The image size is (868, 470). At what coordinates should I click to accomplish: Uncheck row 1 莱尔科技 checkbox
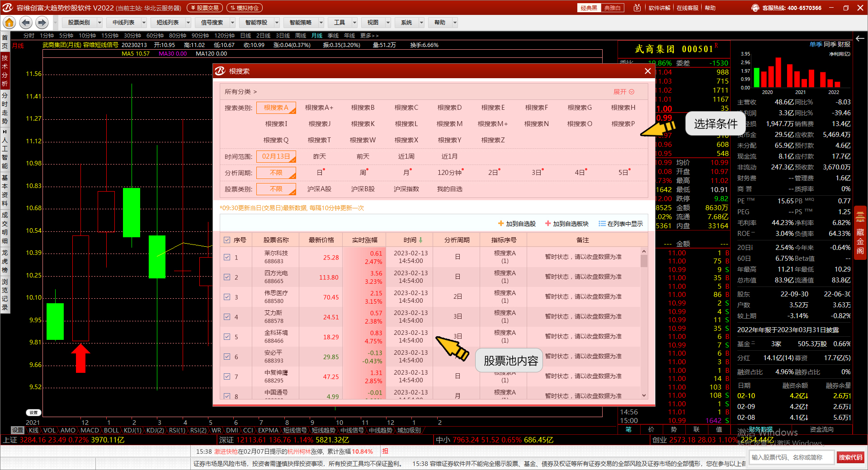pyautogui.click(x=227, y=257)
